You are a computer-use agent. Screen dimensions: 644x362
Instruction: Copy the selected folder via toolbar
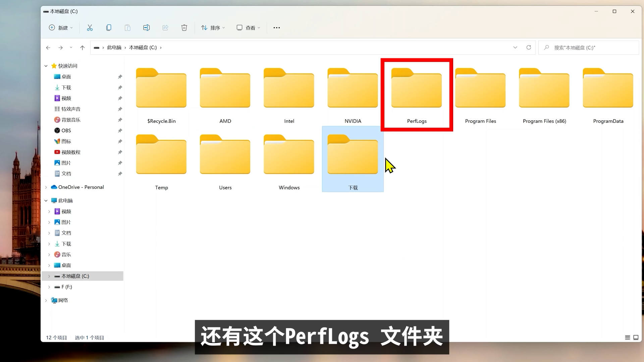pos(108,27)
